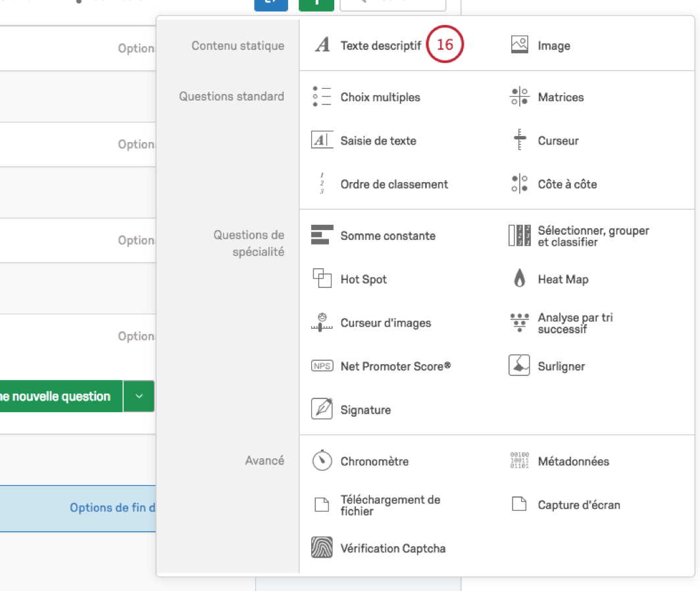Pick the Surligner highlight icon
700x591 pixels.
point(519,366)
